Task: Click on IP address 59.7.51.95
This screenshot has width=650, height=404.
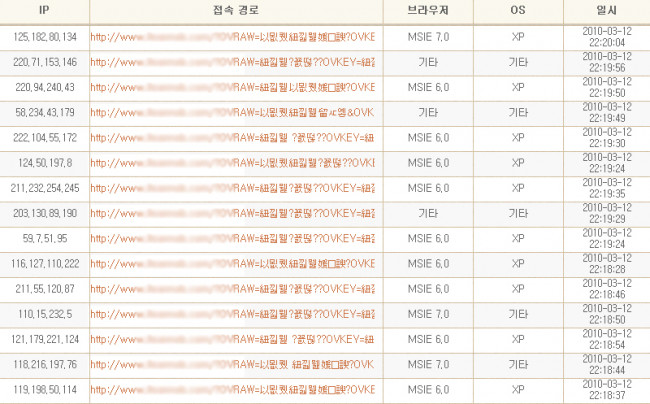Action: click(45, 239)
